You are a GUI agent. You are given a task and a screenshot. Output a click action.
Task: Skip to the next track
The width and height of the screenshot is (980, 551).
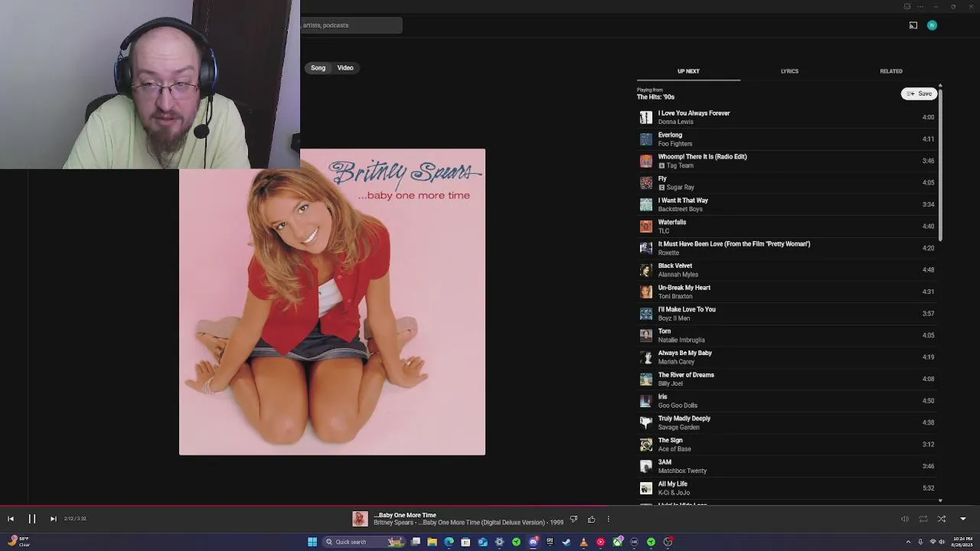pos(53,519)
